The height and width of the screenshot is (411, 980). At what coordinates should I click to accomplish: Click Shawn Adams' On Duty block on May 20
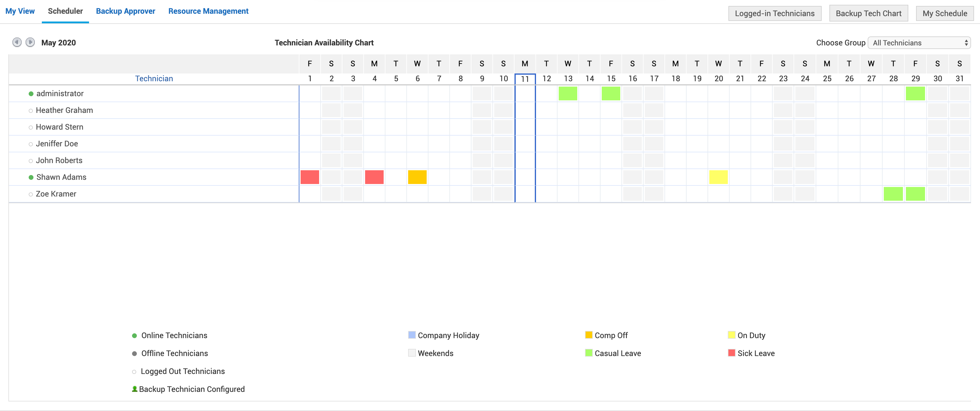click(x=718, y=177)
